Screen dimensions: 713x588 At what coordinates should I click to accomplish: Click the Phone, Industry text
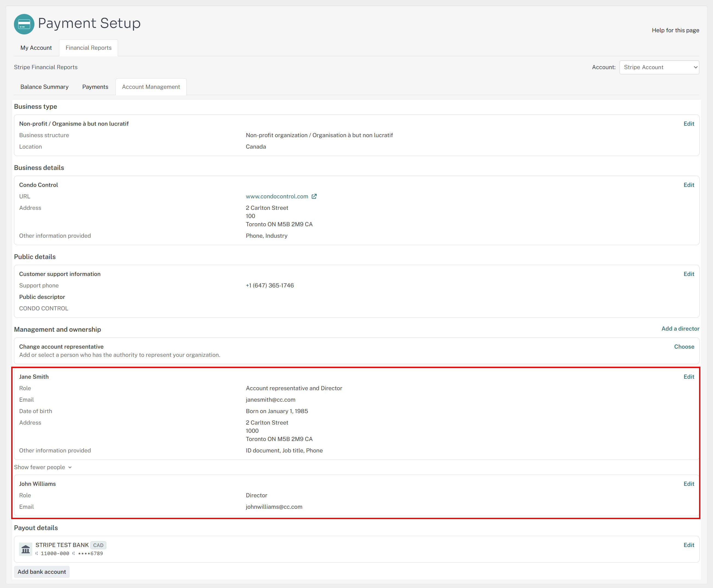point(266,236)
